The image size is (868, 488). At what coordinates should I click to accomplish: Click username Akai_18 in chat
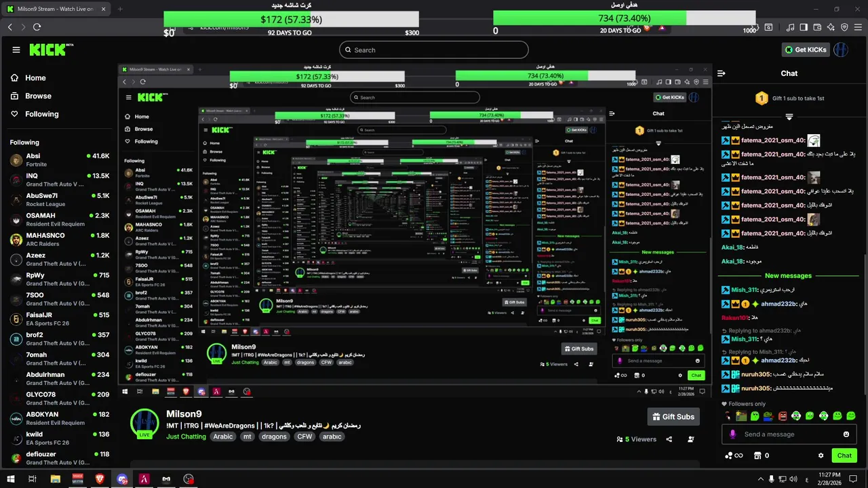(x=733, y=247)
